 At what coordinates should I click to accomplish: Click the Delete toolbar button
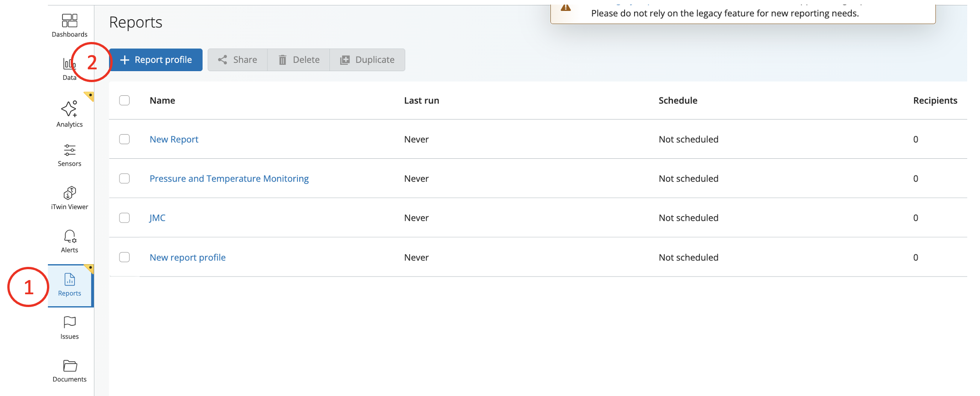point(299,60)
